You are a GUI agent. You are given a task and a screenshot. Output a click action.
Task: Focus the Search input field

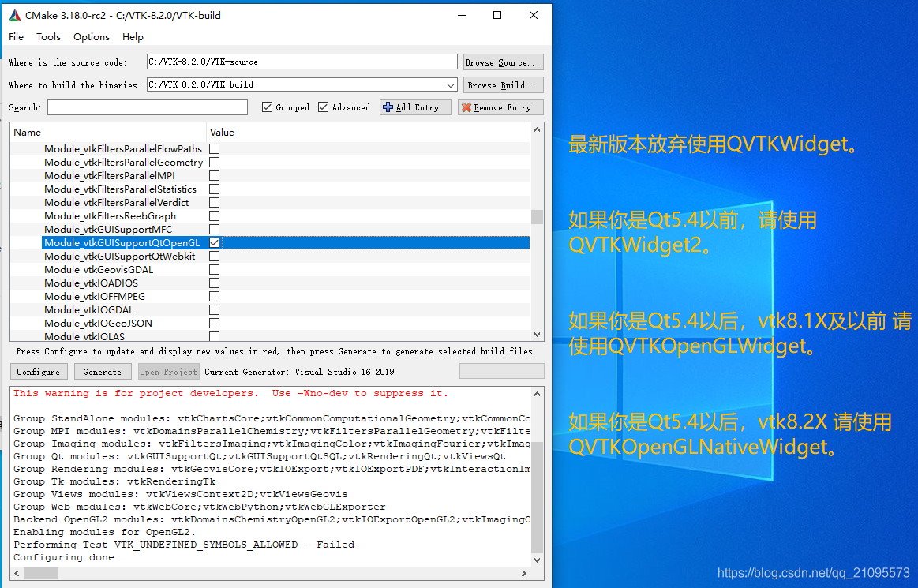148,107
